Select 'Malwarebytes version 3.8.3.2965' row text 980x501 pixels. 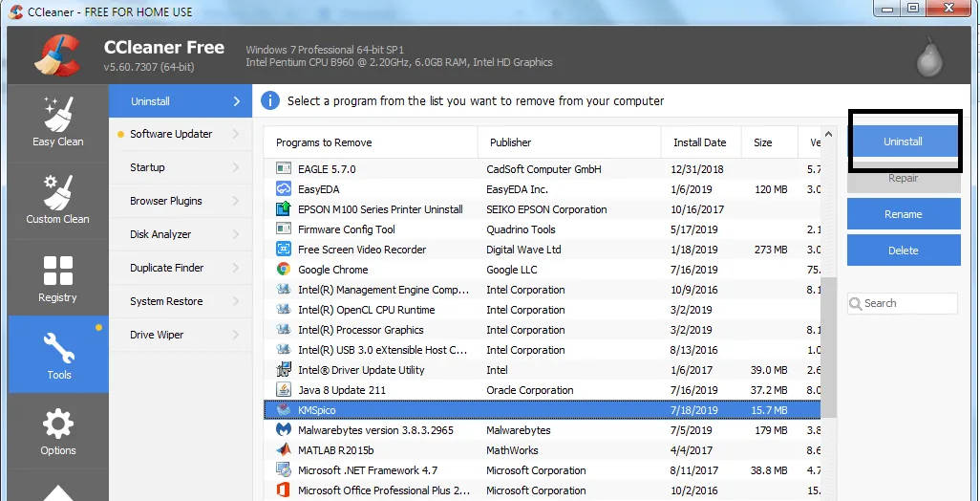[375, 430]
